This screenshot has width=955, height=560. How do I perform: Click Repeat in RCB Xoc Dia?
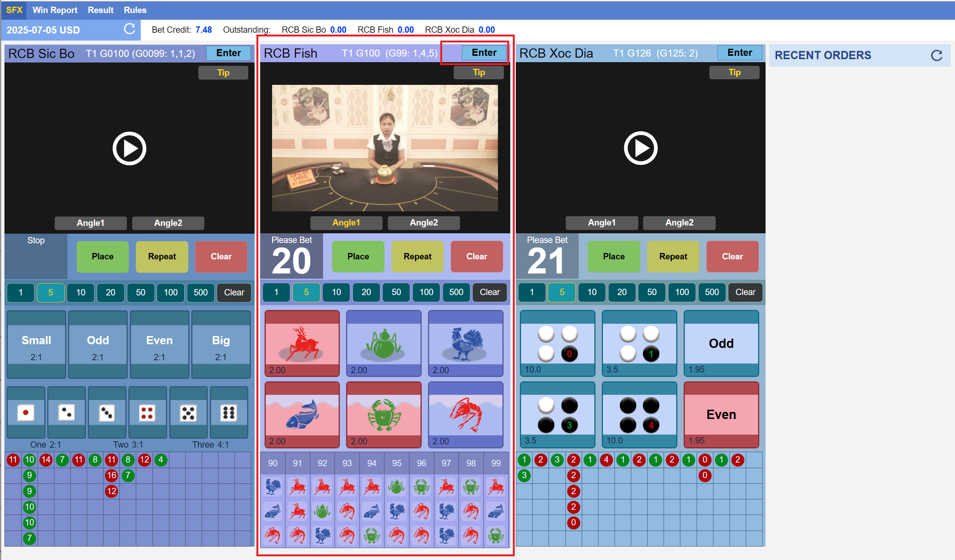tap(673, 256)
